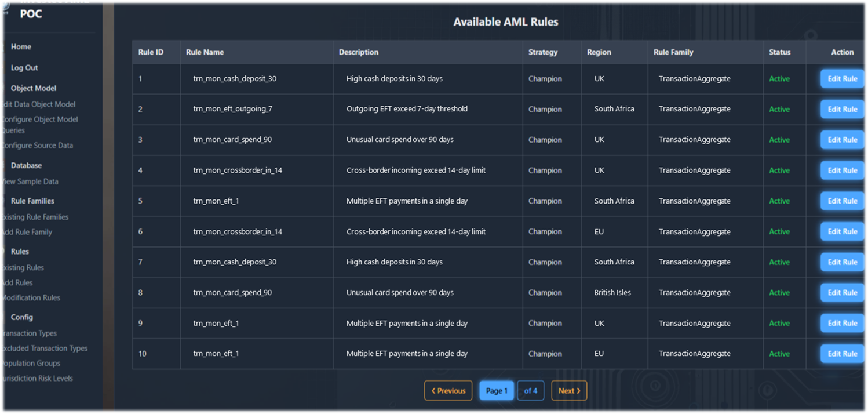This screenshot has width=868, height=414.
Task: Click the Rule Families section icon
Action: point(3,201)
